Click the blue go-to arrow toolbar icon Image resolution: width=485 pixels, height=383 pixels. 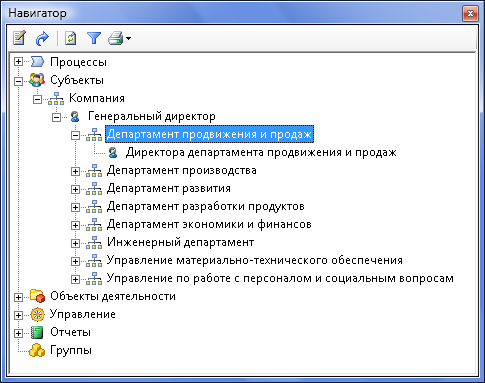tap(42, 38)
